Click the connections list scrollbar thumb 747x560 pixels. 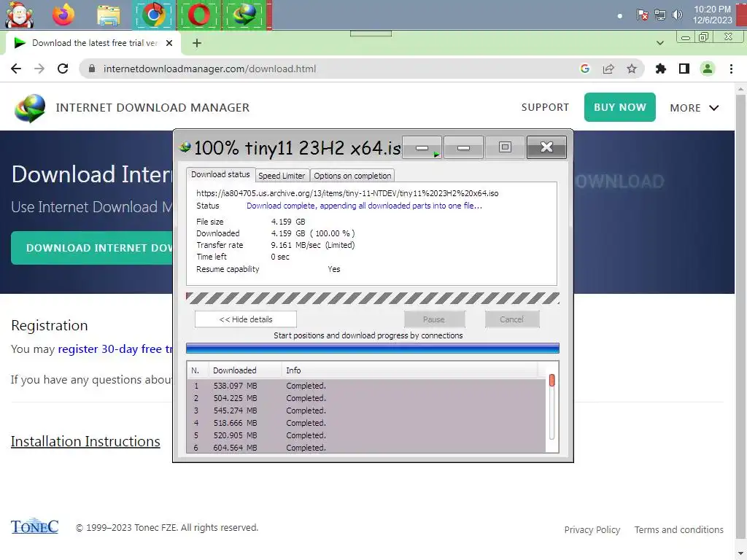(x=551, y=380)
